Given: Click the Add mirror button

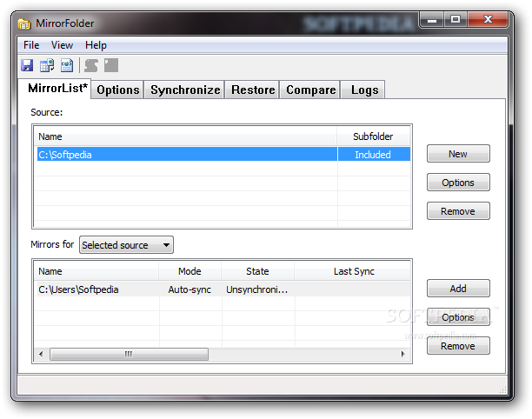Looking at the screenshot, I should pyautogui.click(x=458, y=289).
